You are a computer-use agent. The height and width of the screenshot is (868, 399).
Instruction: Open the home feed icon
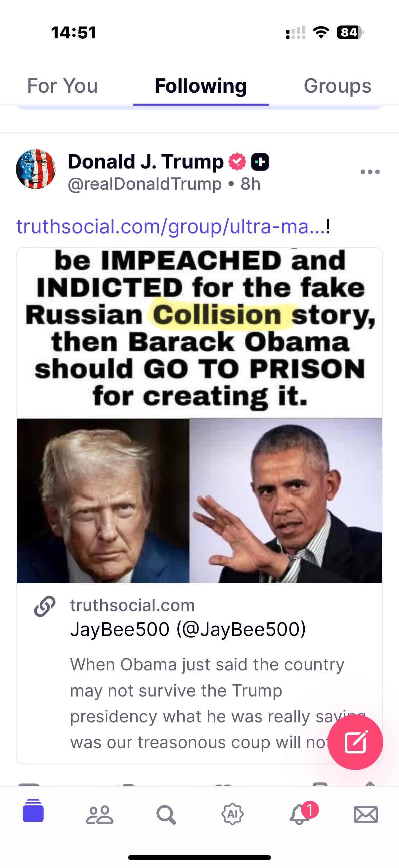(x=33, y=811)
